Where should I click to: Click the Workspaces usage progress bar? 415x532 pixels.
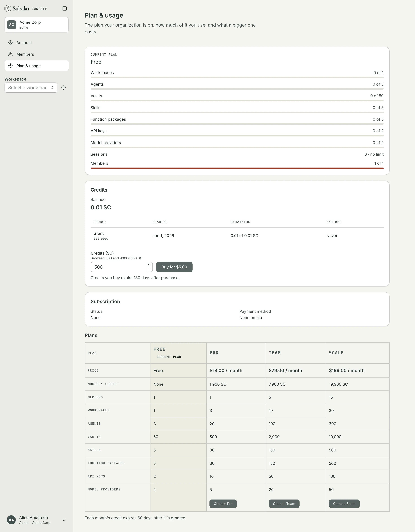coord(237,77)
